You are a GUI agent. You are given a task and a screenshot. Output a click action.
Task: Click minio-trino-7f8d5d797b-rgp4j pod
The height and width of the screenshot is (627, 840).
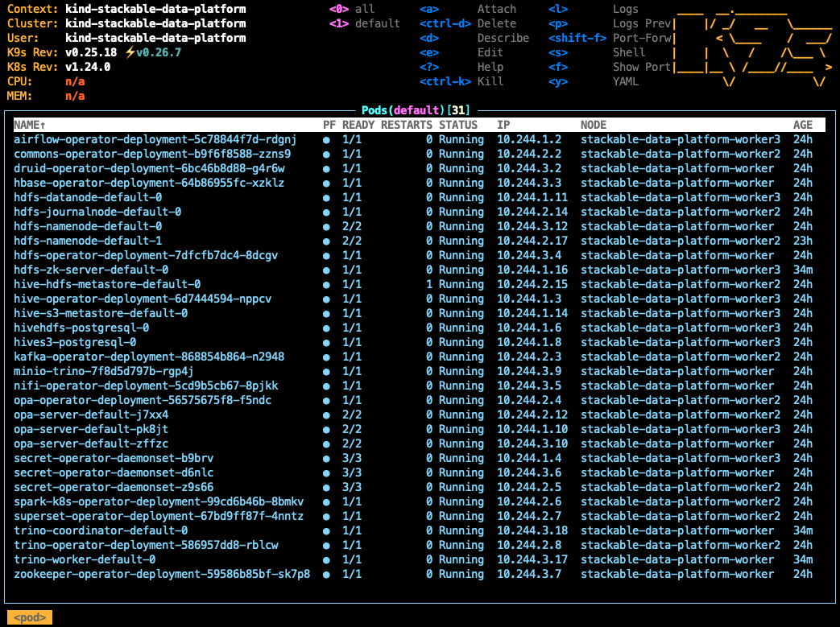tap(419, 370)
